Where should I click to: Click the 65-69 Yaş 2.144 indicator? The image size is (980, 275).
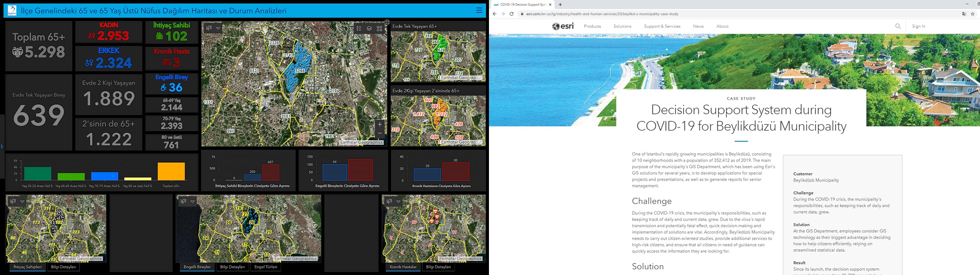[x=171, y=105]
